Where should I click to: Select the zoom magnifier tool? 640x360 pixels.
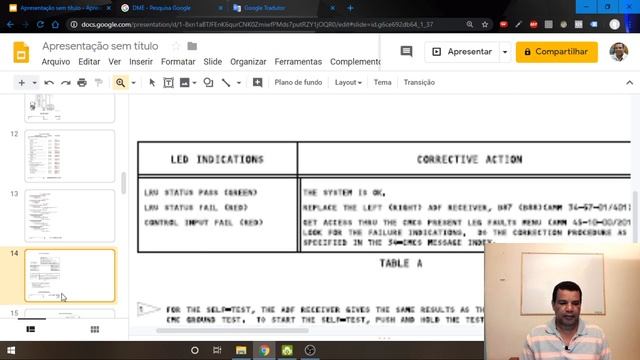point(120,83)
